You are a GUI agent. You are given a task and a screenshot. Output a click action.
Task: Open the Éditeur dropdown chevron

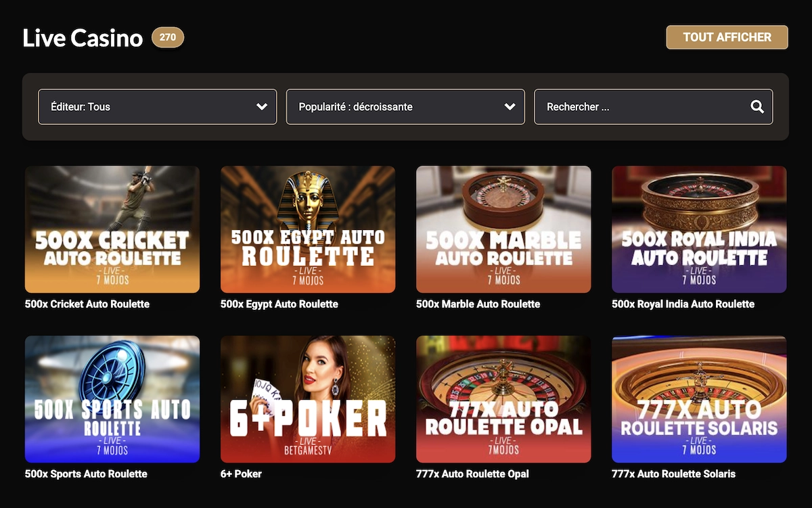[261, 106]
